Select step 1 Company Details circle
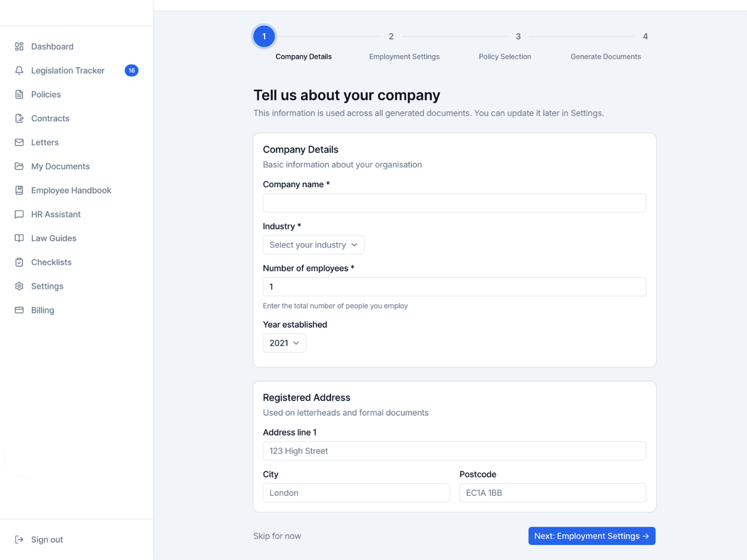The width and height of the screenshot is (747, 560). pyautogui.click(x=264, y=36)
